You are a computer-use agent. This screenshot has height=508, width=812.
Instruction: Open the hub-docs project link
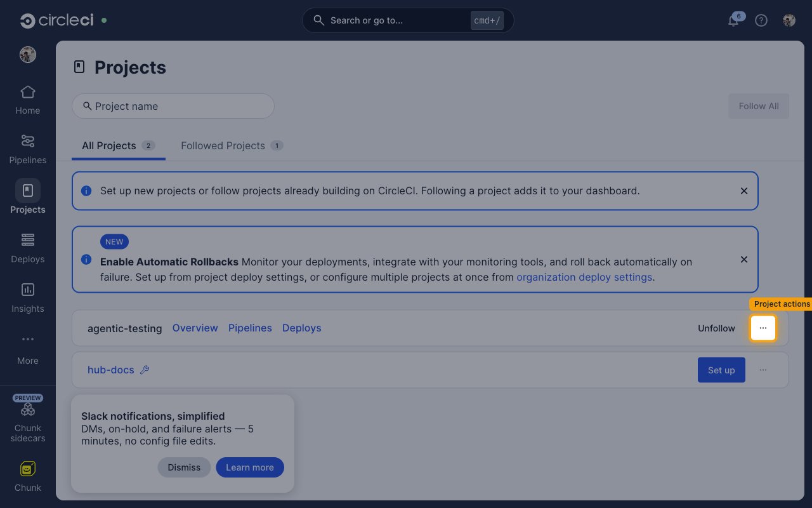(x=111, y=370)
